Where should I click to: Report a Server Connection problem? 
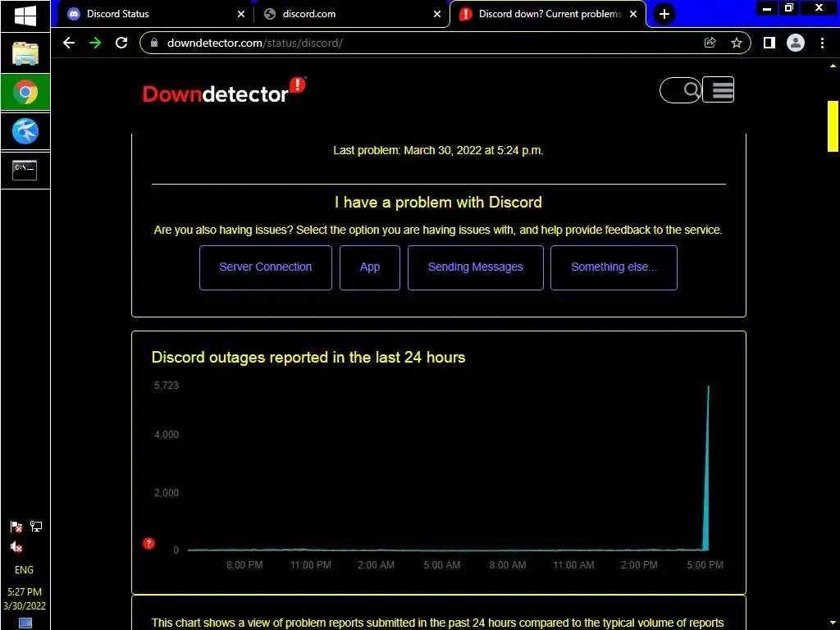[x=266, y=267]
